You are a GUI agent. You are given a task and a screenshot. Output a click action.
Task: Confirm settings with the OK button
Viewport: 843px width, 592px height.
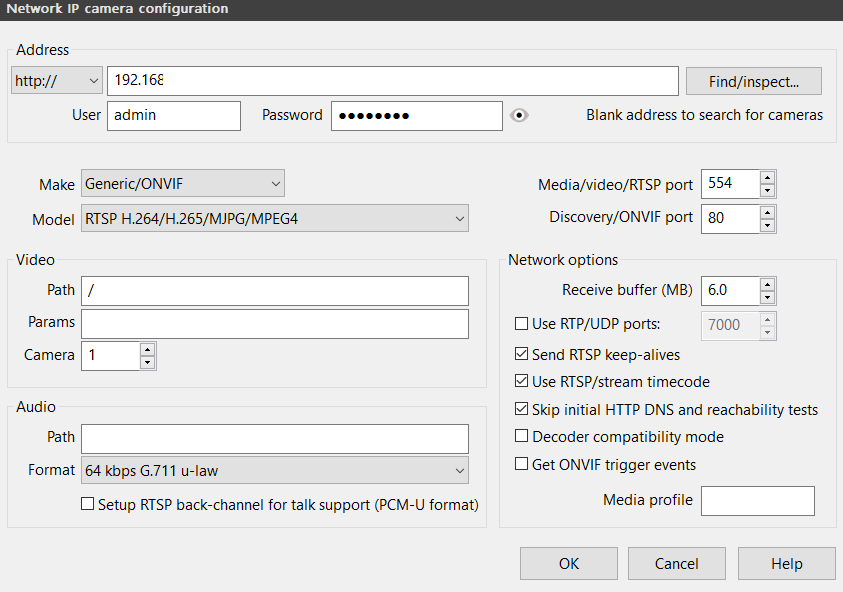(568, 564)
